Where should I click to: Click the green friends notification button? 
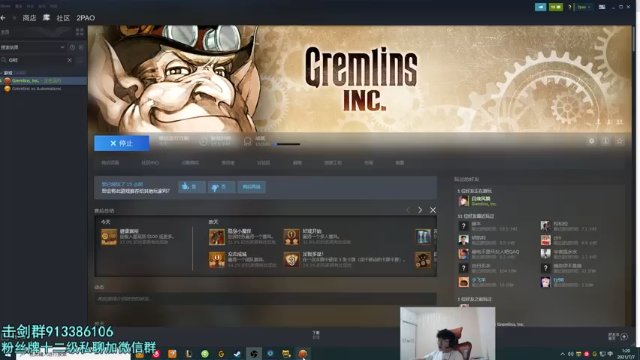(556, 7)
